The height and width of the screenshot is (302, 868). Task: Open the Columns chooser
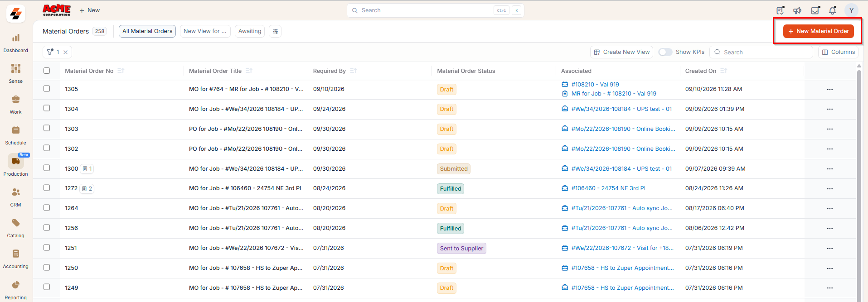click(839, 52)
